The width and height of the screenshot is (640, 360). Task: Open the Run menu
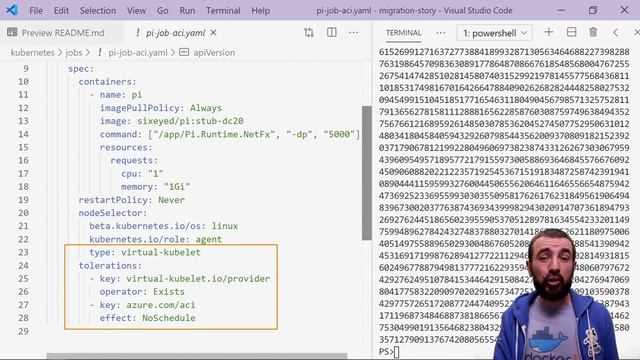(x=187, y=11)
